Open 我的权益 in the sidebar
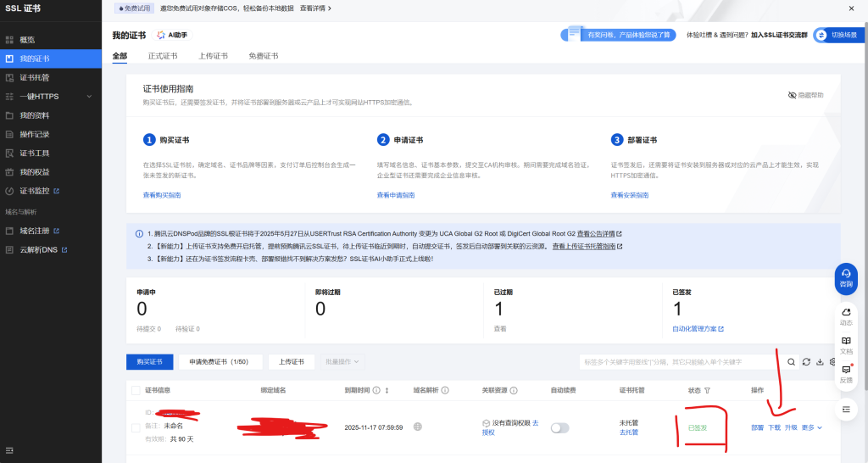 34,171
